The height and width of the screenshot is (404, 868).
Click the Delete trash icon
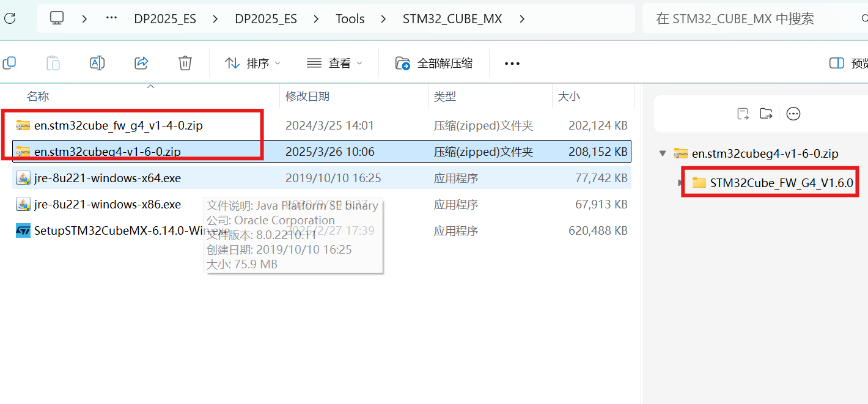click(185, 62)
